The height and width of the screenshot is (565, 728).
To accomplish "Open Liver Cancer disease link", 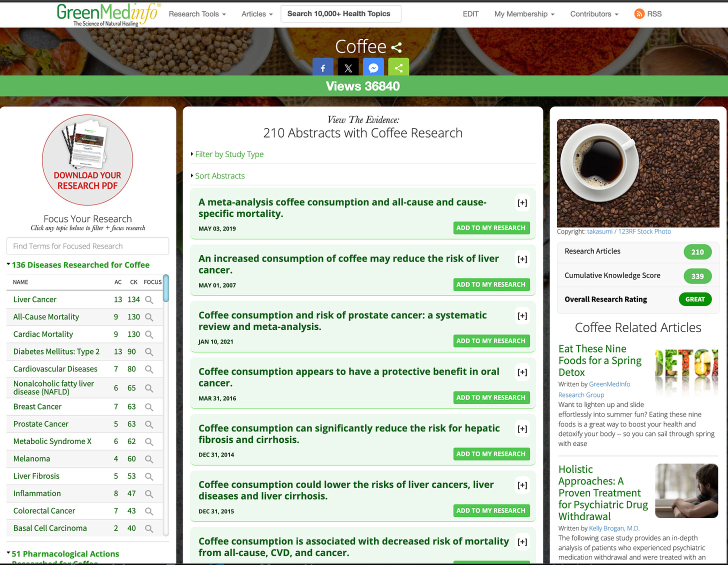I will [x=35, y=299].
